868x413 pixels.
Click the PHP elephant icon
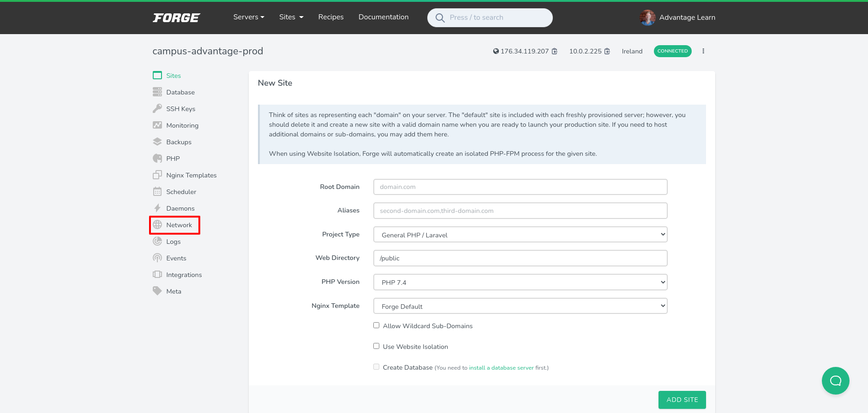pos(157,158)
